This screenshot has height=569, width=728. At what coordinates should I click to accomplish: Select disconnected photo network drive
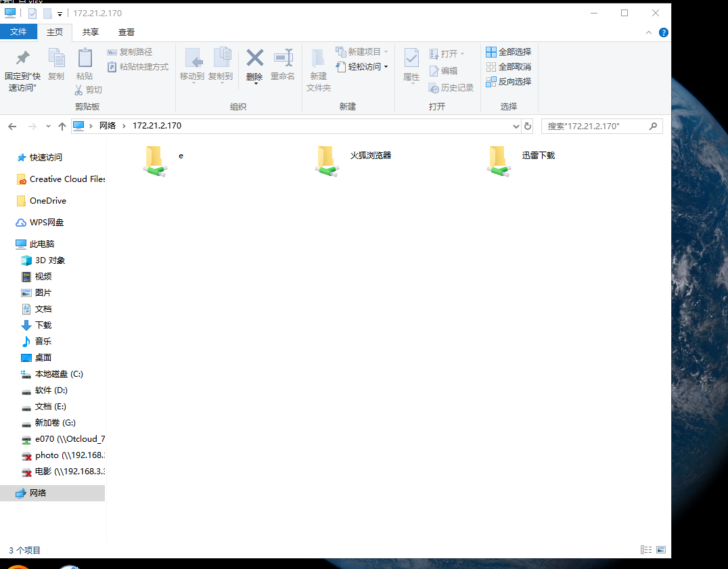pyautogui.click(x=63, y=455)
